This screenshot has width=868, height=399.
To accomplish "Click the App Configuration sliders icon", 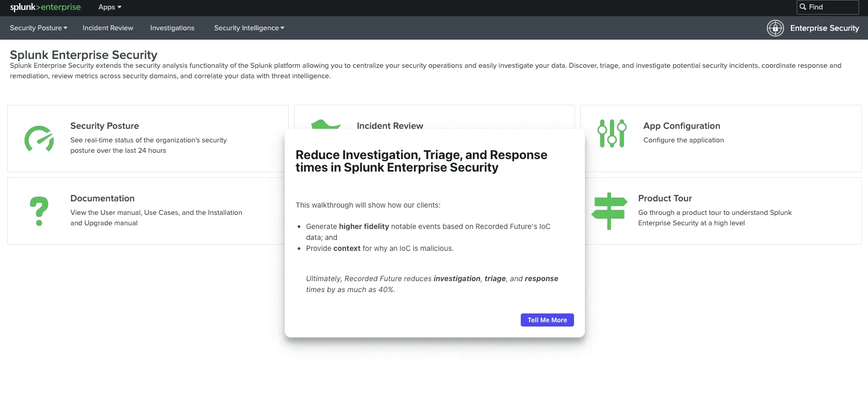I will click(612, 134).
